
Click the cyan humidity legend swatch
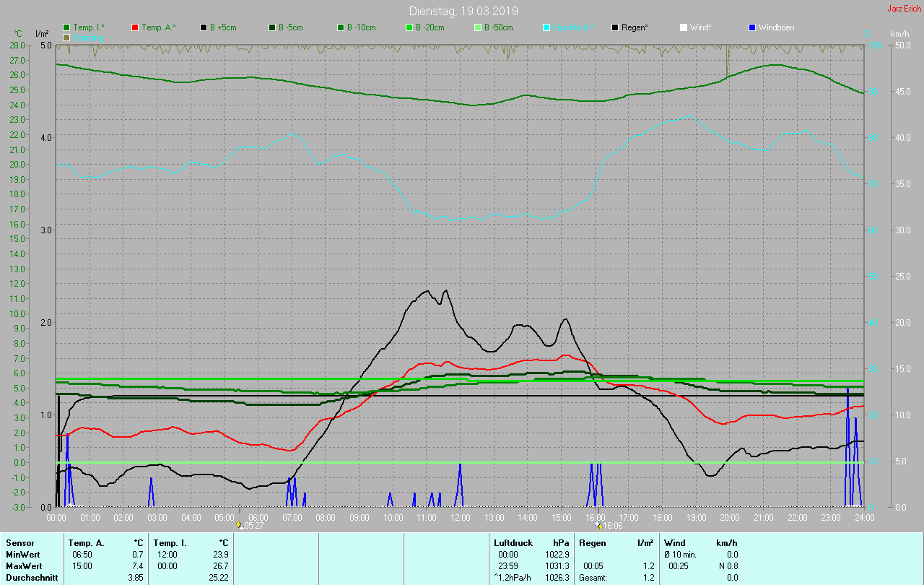point(546,27)
